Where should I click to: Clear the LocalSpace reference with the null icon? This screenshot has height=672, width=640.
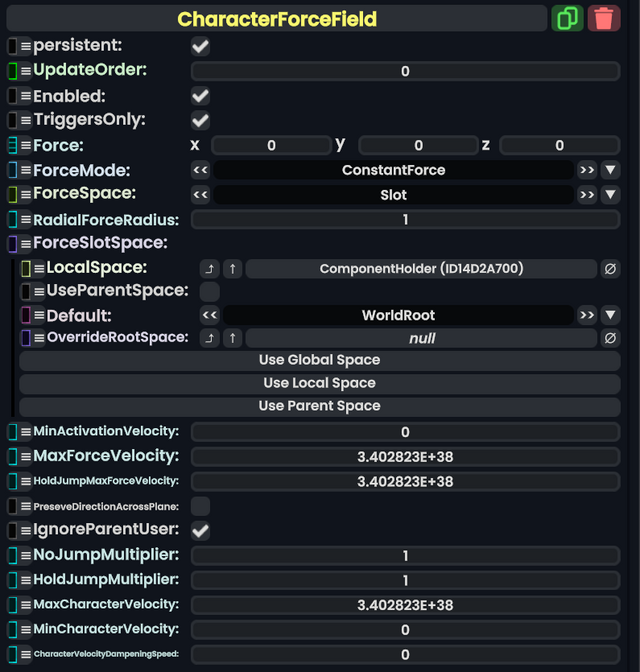(x=610, y=268)
